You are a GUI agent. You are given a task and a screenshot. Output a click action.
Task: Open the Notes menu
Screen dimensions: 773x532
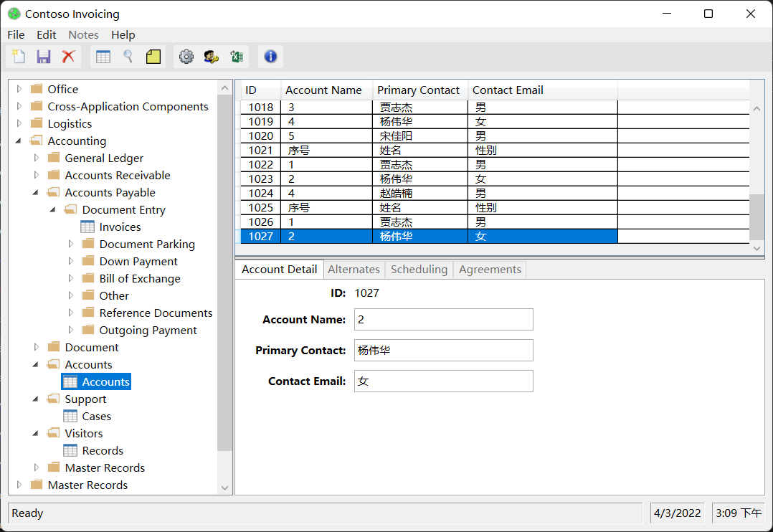83,34
